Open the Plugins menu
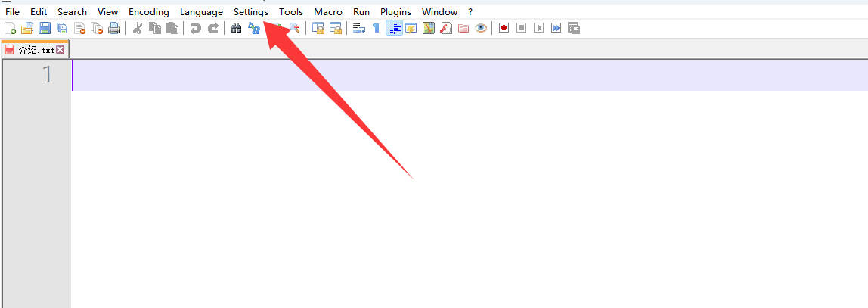868x308 pixels. 395,11
